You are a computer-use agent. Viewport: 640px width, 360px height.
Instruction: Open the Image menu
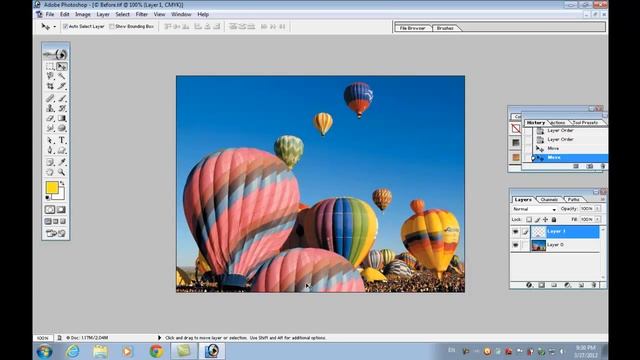click(x=82, y=14)
